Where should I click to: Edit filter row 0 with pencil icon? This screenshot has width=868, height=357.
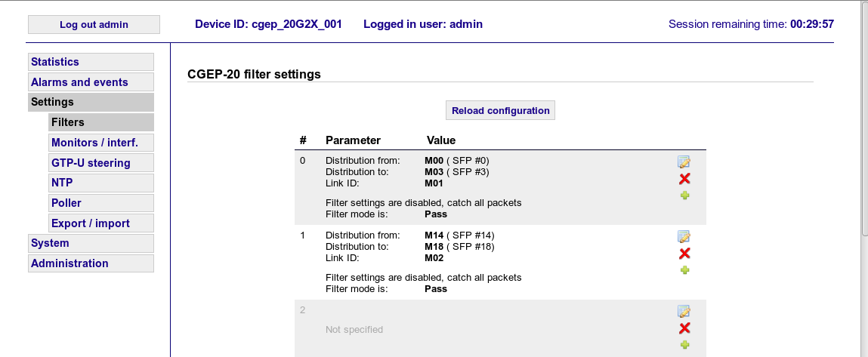pos(684,162)
